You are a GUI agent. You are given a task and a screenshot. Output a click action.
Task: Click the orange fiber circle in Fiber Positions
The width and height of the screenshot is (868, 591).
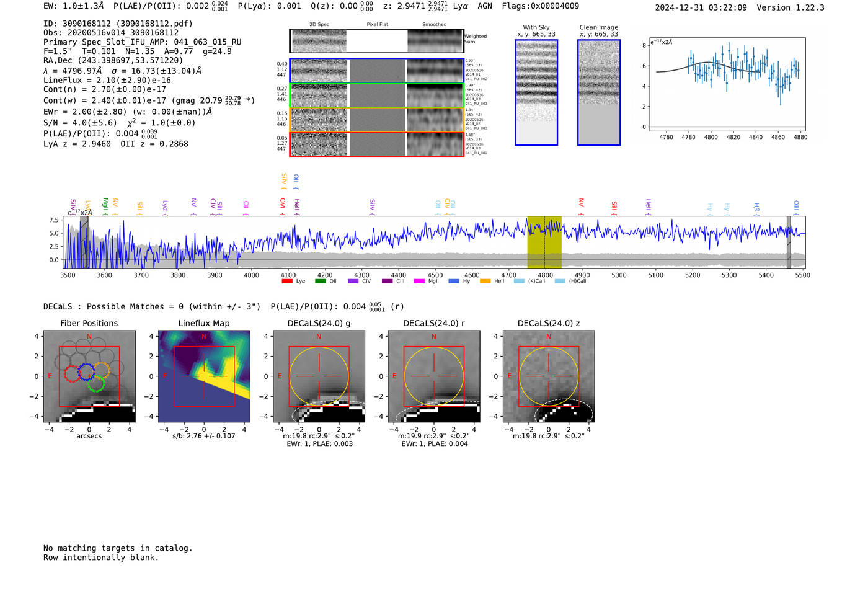(x=102, y=370)
